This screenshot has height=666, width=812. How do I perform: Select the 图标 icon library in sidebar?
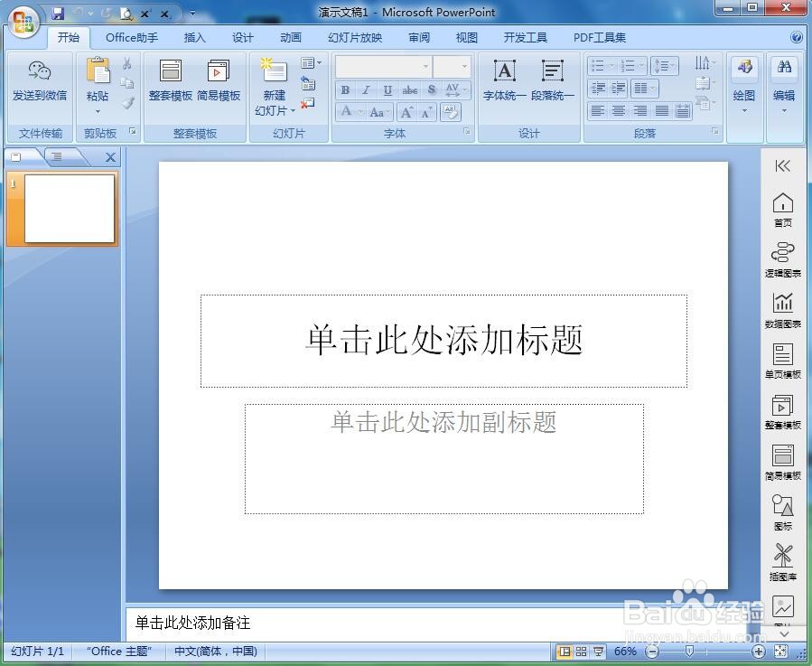coord(784,511)
